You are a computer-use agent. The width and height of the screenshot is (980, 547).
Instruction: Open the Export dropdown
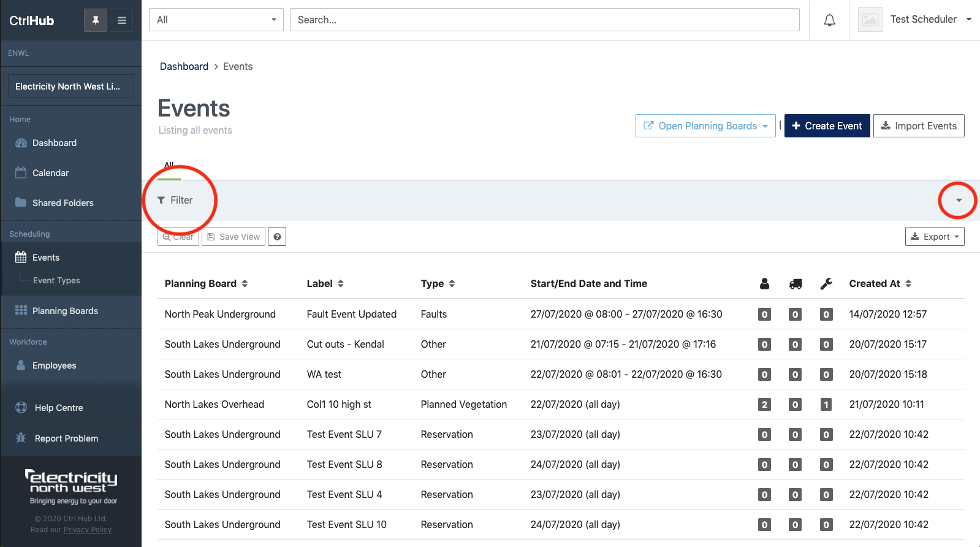pyautogui.click(x=935, y=237)
